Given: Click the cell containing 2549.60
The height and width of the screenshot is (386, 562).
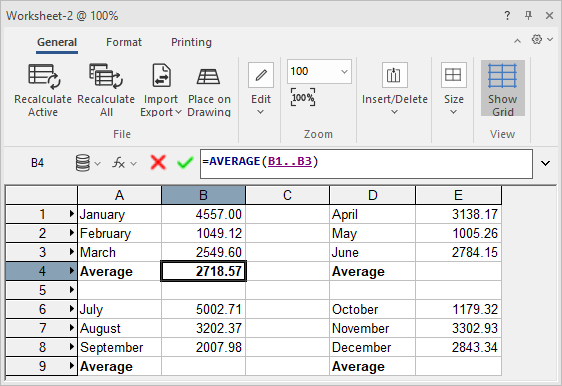Looking at the screenshot, I should click(204, 252).
